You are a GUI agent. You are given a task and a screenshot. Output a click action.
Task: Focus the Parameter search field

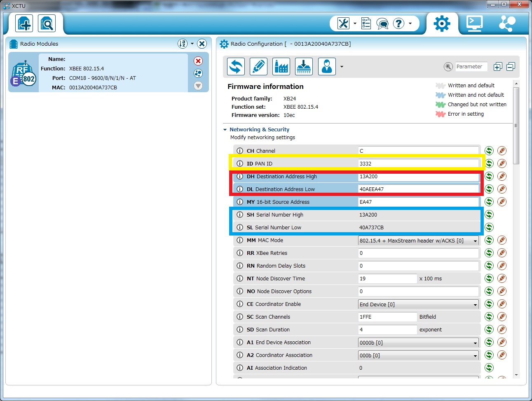[471, 67]
